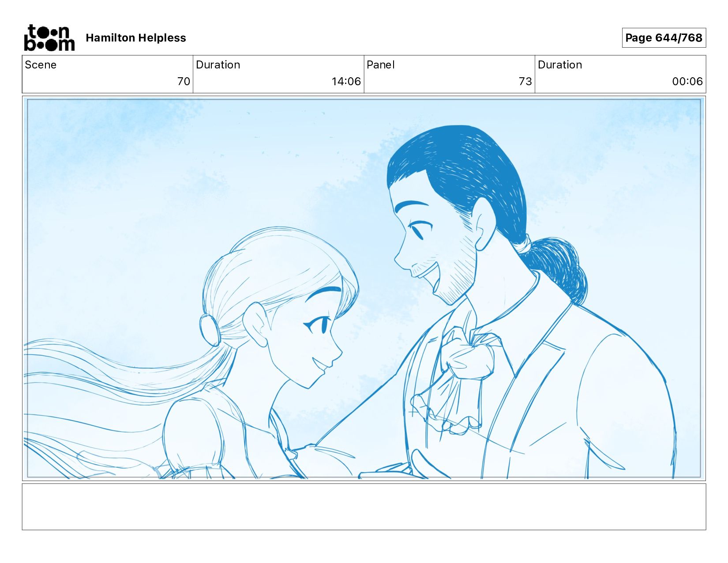Click the 'Hamilton Helpless' project title
Viewport: 728px width, 563px height.
click(x=136, y=38)
